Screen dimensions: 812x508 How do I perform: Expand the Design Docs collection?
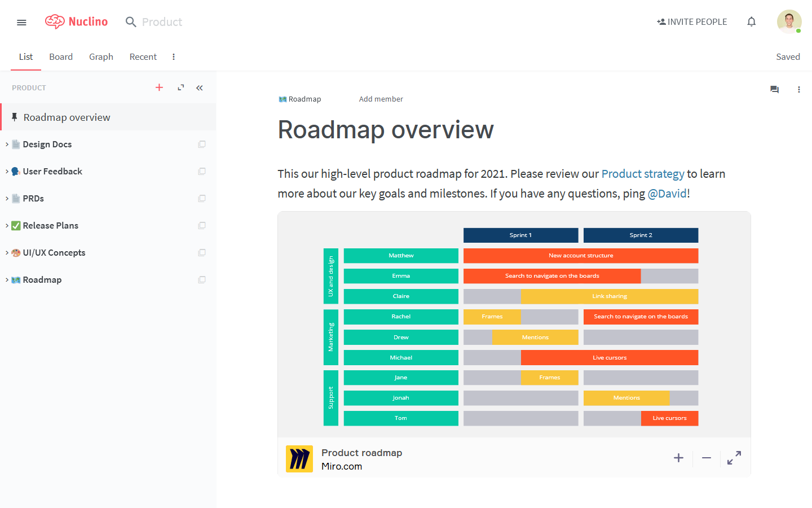tap(7, 144)
